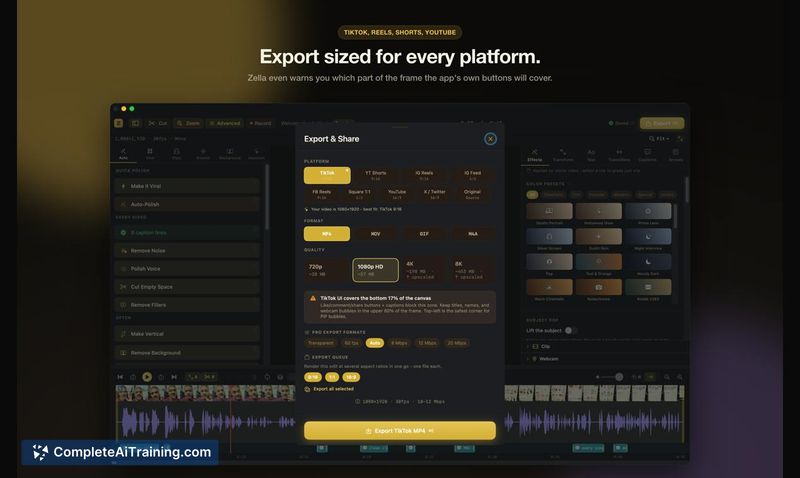Select the All color presets filter chip
The width and height of the screenshot is (800, 478).
coord(532,195)
